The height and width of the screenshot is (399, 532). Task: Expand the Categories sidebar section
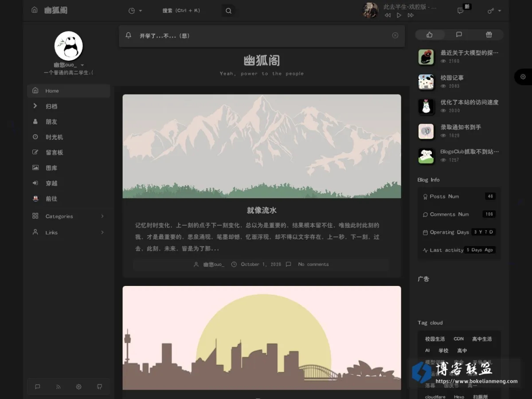pyautogui.click(x=69, y=216)
